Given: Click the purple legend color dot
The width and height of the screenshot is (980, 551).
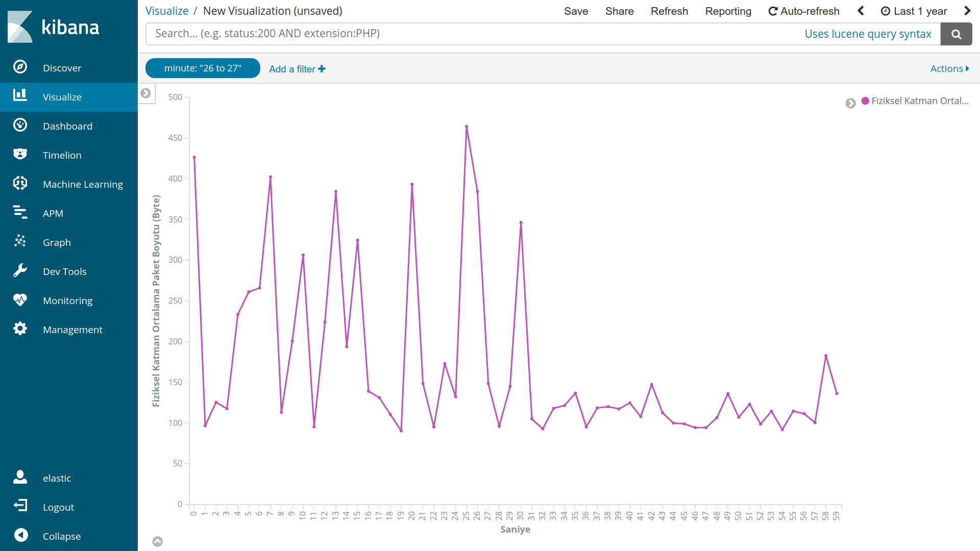Looking at the screenshot, I should tap(865, 101).
